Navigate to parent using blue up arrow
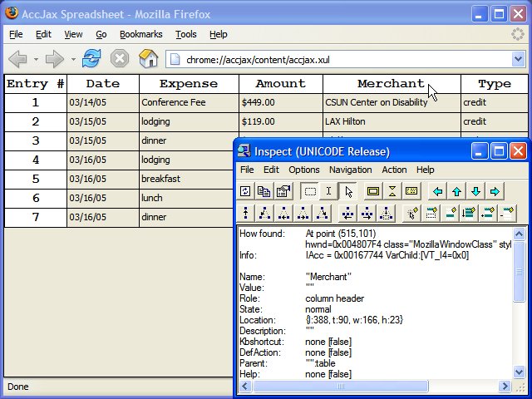The width and height of the screenshot is (532, 399). coord(456,191)
